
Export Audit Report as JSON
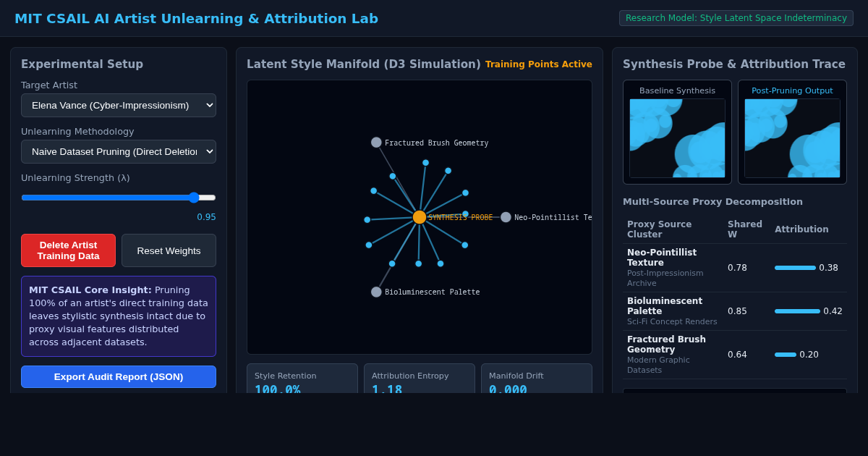click(x=119, y=376)
